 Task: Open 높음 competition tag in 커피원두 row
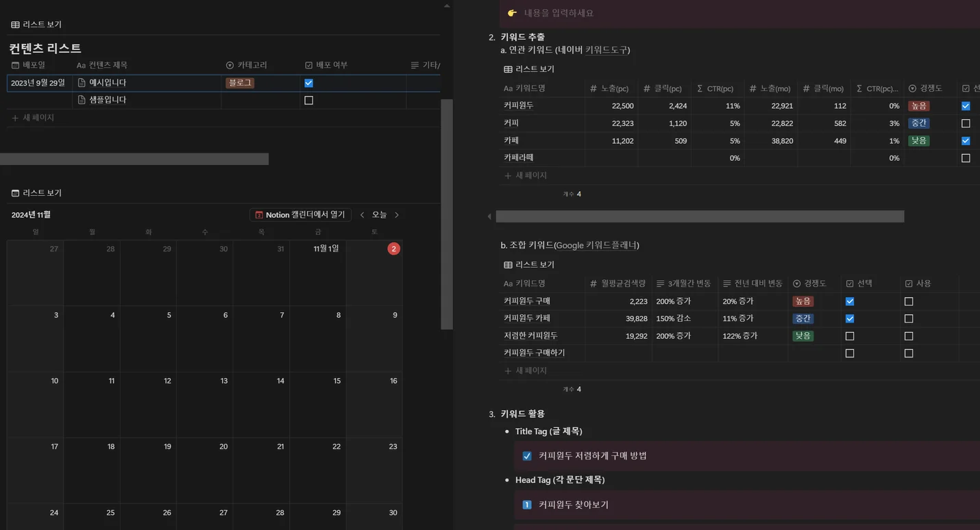coord(918,106)
